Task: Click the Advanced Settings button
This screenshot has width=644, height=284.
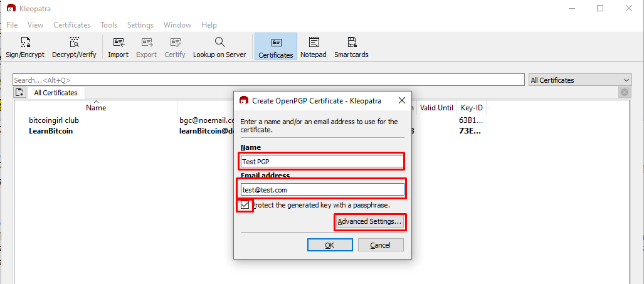Action: pos(370,221)
